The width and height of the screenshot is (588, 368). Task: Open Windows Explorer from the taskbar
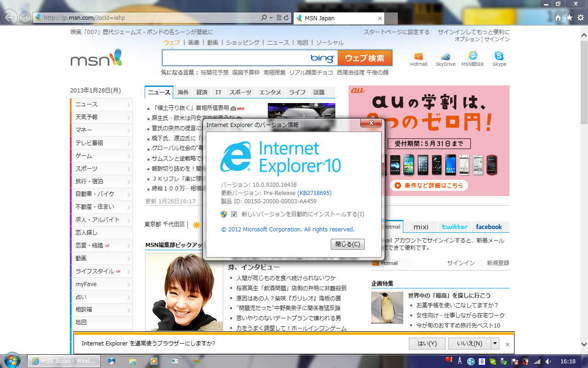[x=133, y=361]
